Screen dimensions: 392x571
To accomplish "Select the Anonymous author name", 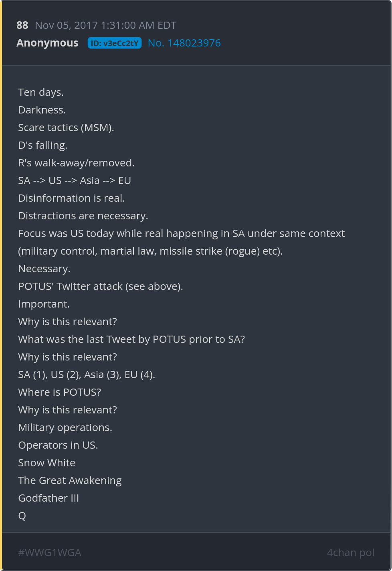I will coord(47,43).
